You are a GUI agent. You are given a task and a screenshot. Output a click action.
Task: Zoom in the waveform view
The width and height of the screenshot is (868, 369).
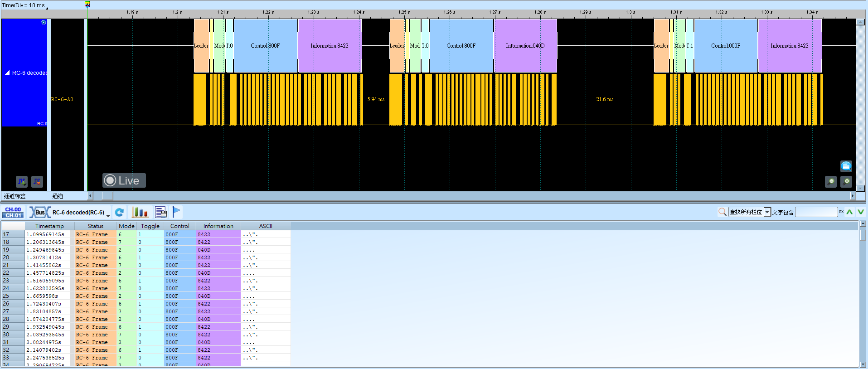pyautogui.click(x=846, y=182)
